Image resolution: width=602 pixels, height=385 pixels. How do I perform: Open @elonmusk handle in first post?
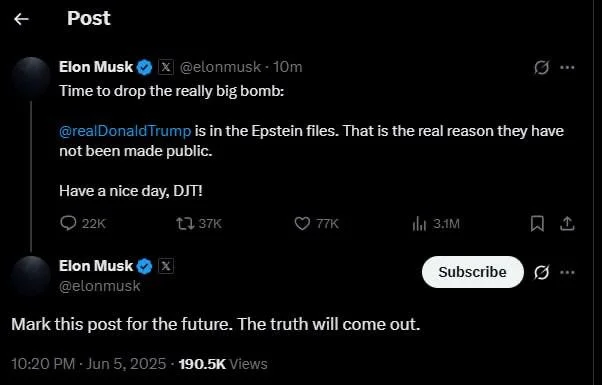220,67
